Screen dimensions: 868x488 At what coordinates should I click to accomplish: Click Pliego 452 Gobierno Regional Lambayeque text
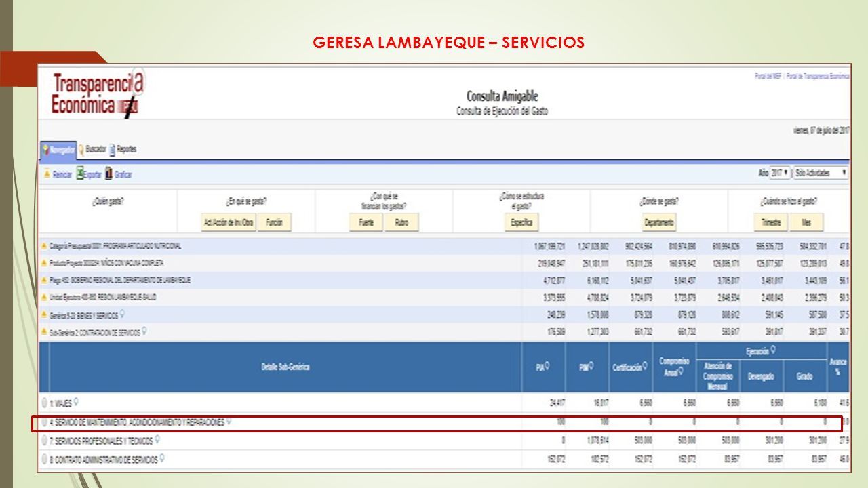(x=120, y=280)
